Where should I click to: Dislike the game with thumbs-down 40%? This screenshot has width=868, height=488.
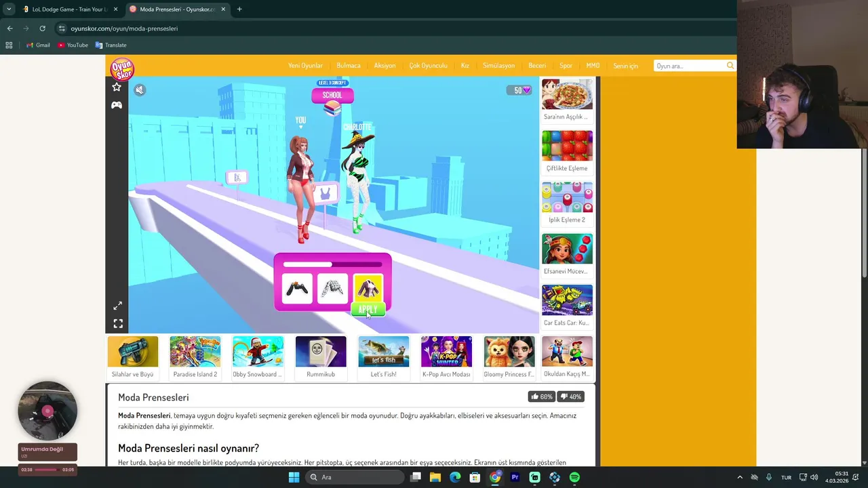(571, 396)
